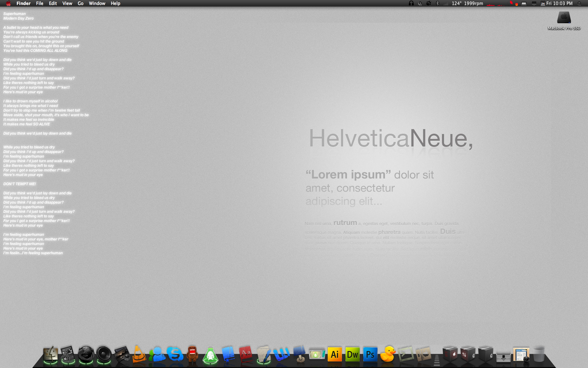588x368 pixels.
Task: Launch Firefox from the dock
Action: [x=86, y=355]
